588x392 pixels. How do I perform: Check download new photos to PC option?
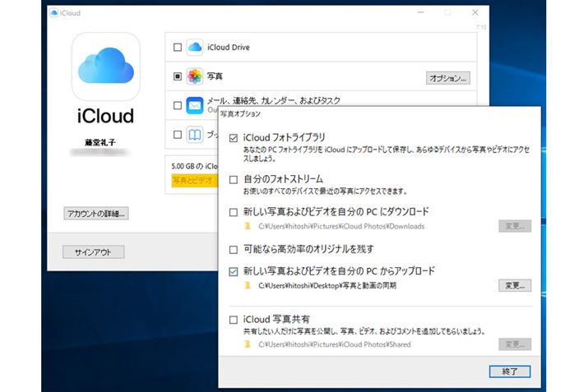(x=234, y=213)
